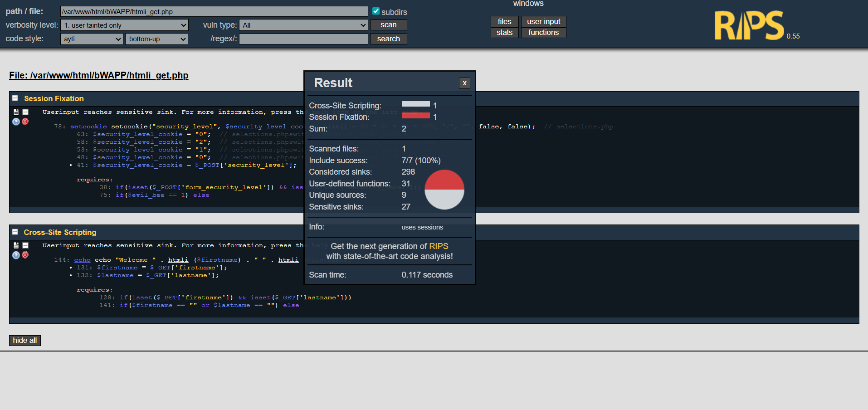This screenshot has height=410, width=868.
Task: Open the ayti code style dropdown
Action: point(92,39)
